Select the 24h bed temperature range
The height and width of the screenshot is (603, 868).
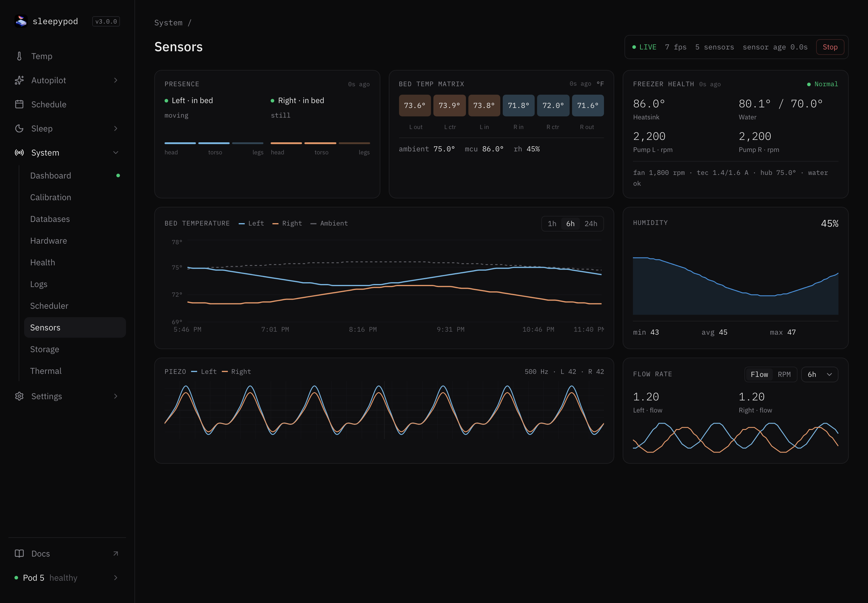coord(591,224)
